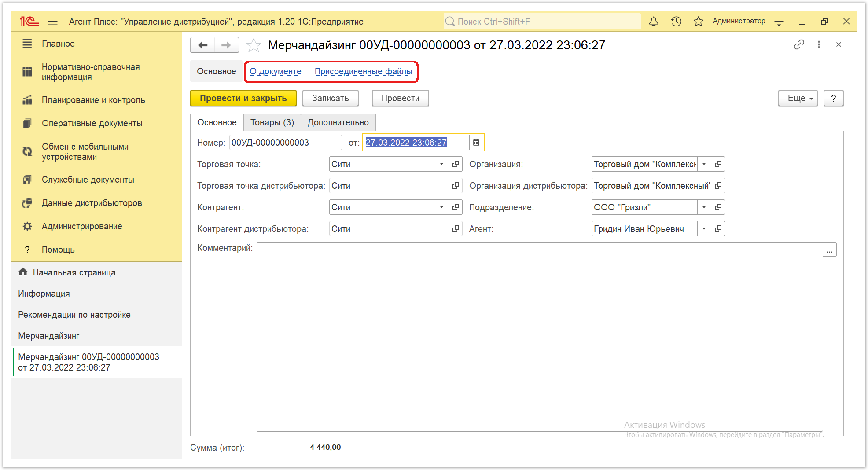Viewport: 868px width, 470px height.
Task: Open Агент record with open icon
Action: pyautogui.click(x=718, y=229)
